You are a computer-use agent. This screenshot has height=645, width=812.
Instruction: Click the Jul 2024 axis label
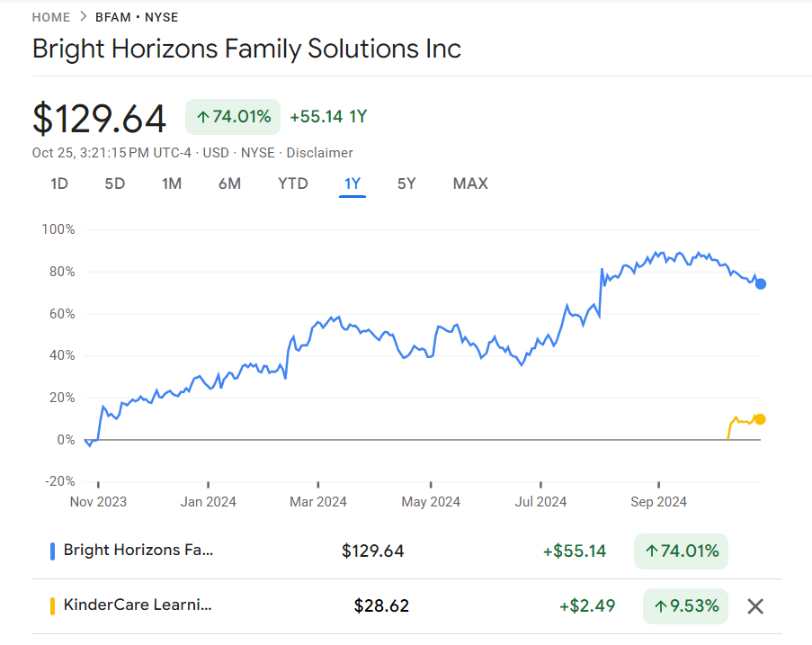[540, 501]
